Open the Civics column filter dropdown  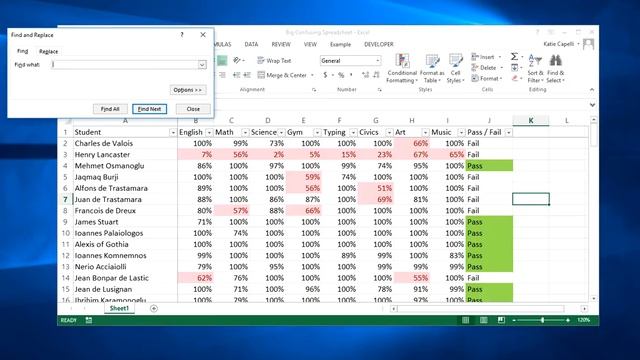(x=389, y=133)
